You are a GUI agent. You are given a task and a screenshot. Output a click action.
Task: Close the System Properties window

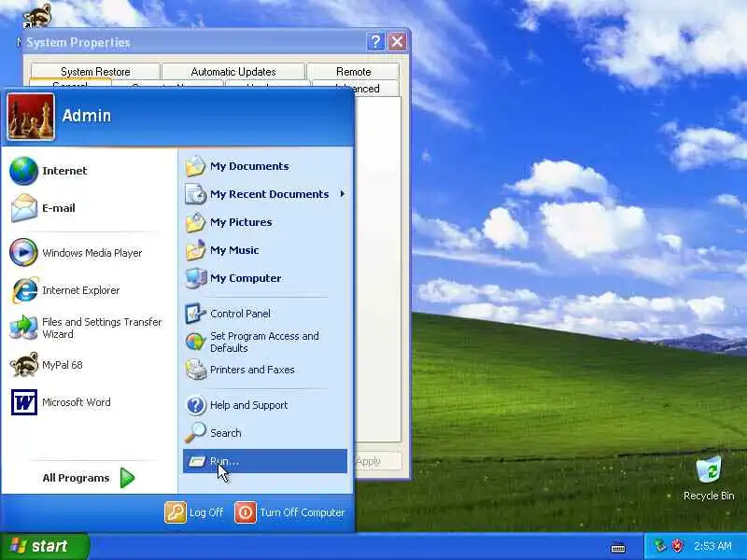397,42
